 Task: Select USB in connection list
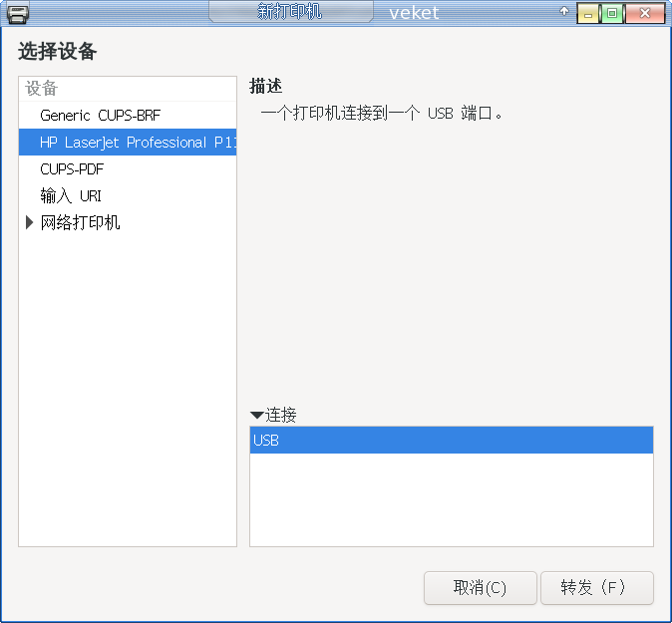(x=452, y=440)
